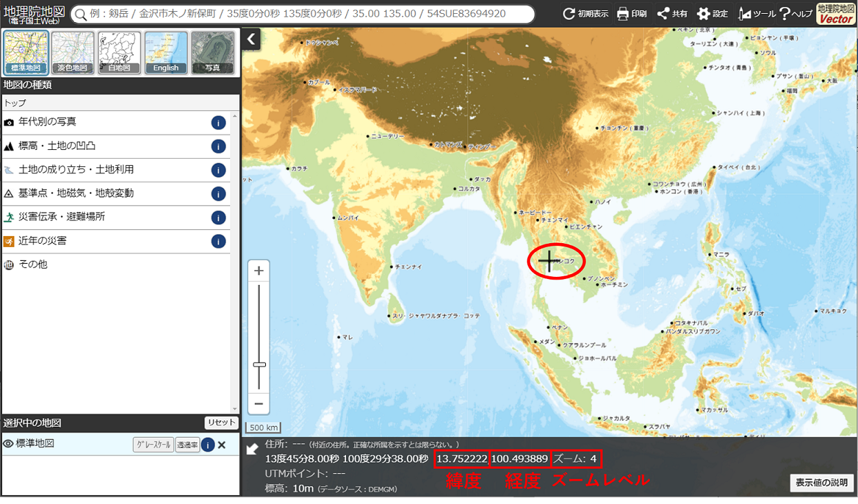This screenshot has width=858, height=504.
Task: Show info for 近年の災害
Action: click(x=218, y=241)
